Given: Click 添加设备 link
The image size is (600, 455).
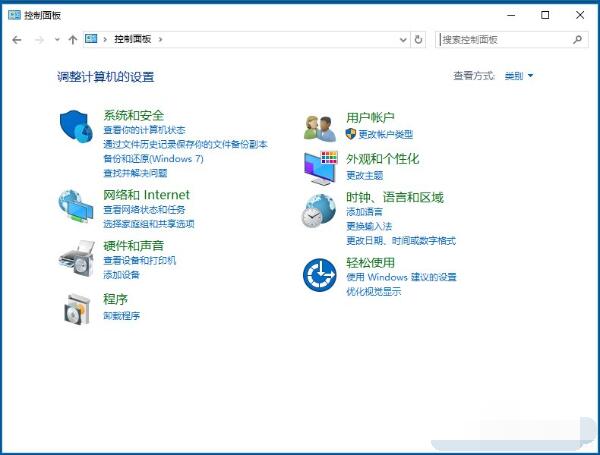Looking at the screenshot, I should [x=121, y=275].
